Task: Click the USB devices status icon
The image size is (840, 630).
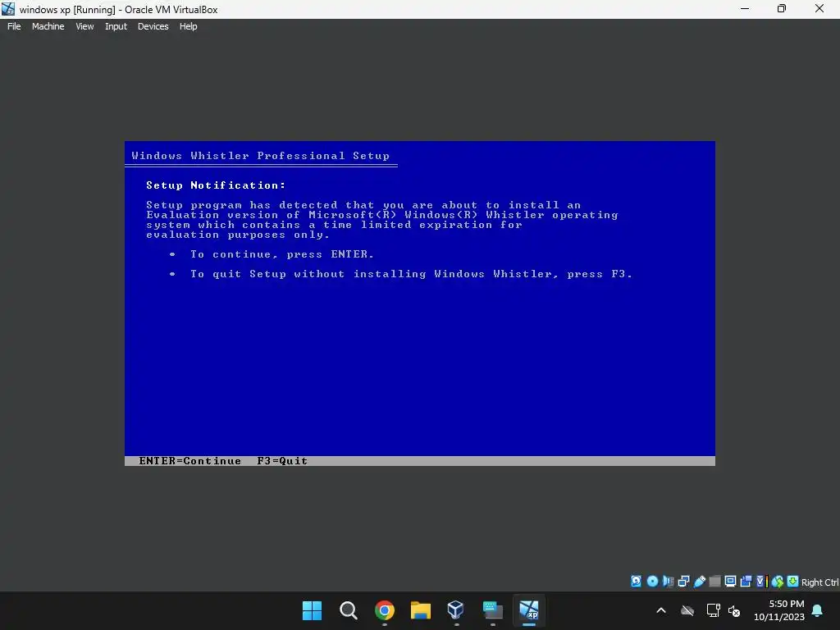Action: point(699,582)
